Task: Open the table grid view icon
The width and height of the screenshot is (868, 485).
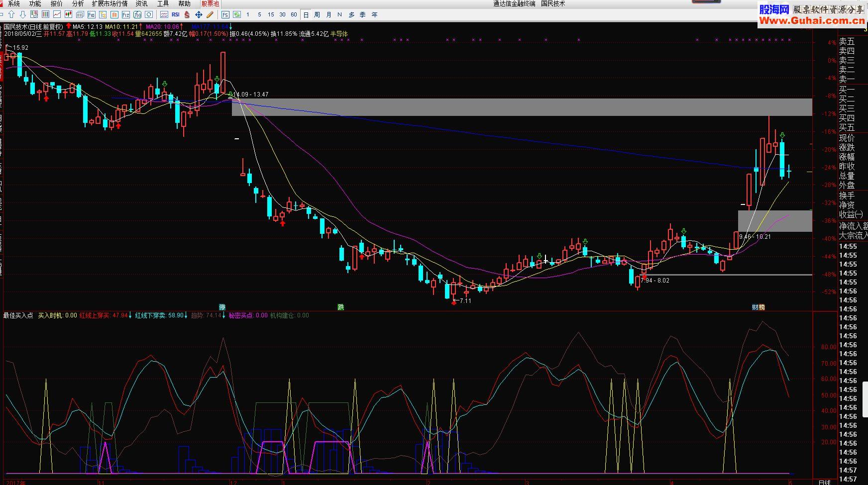Action: 46,14
